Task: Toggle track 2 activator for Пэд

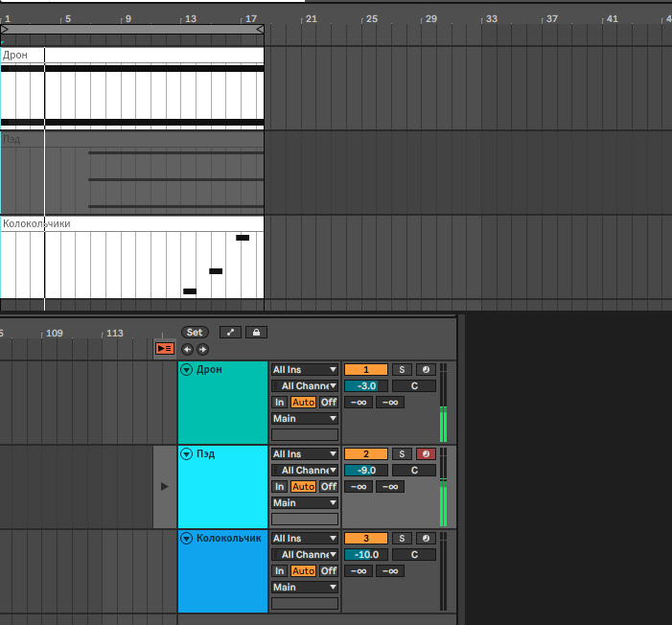Action: pos(366,454)
